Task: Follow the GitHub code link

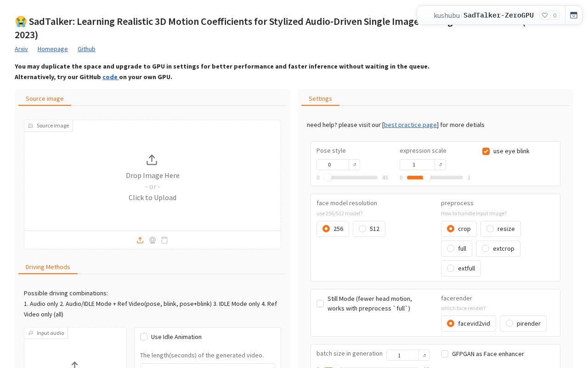Action: click(x=110, y=77)
